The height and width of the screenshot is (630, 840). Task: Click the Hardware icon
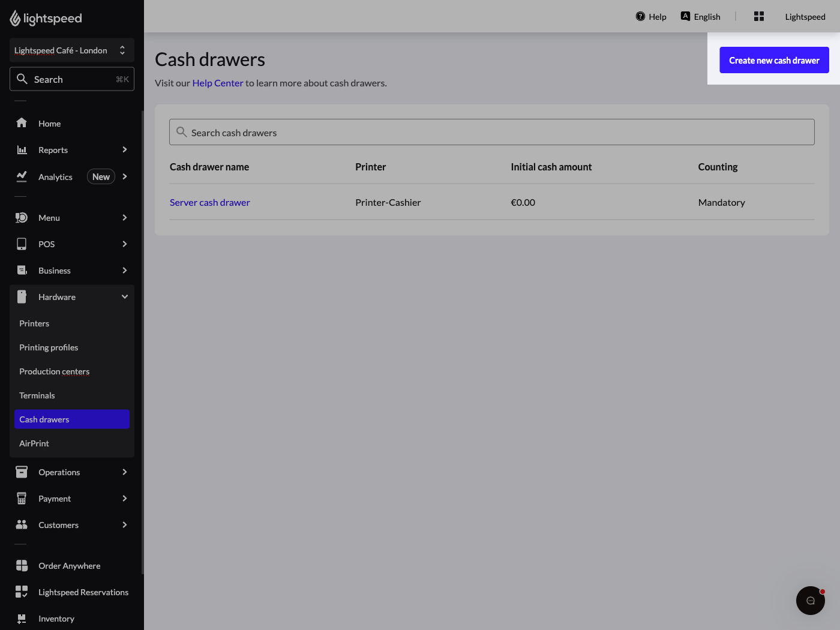22,296
